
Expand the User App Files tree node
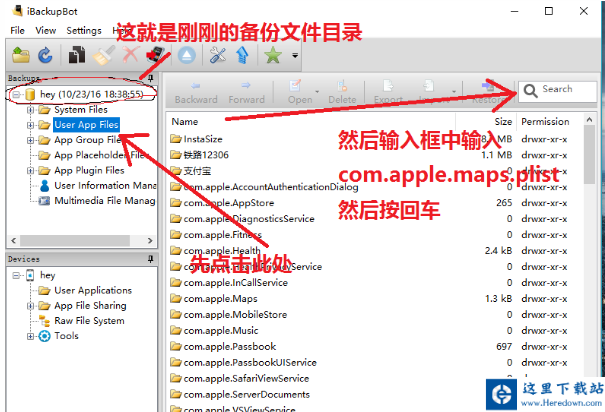click(x=30, y=125)
